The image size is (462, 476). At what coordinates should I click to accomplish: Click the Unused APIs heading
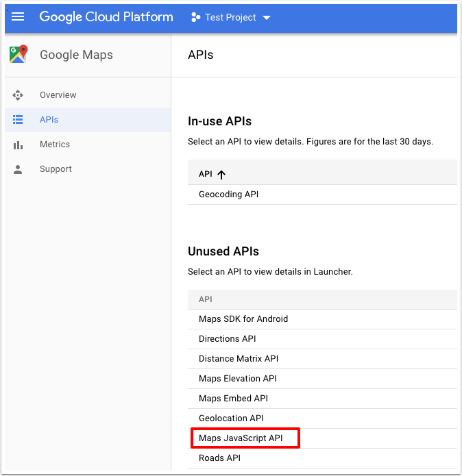pos(223,251)
